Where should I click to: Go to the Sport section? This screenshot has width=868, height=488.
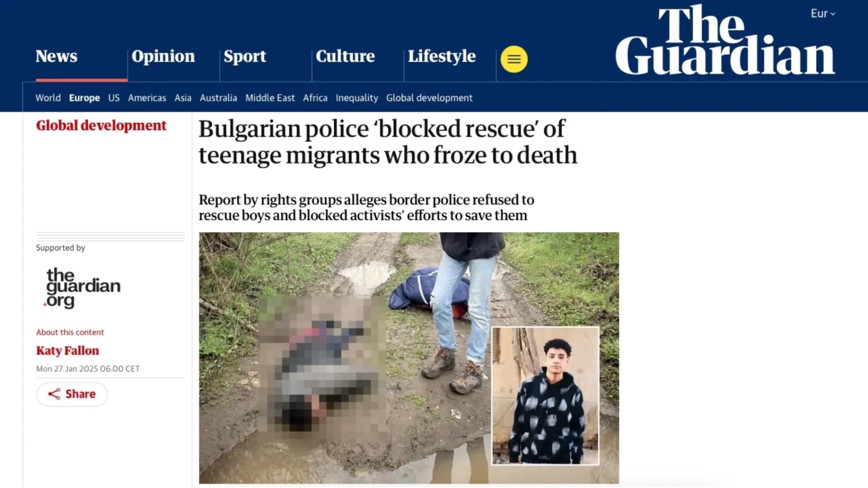pyautogui.click(x=245, y=56)
